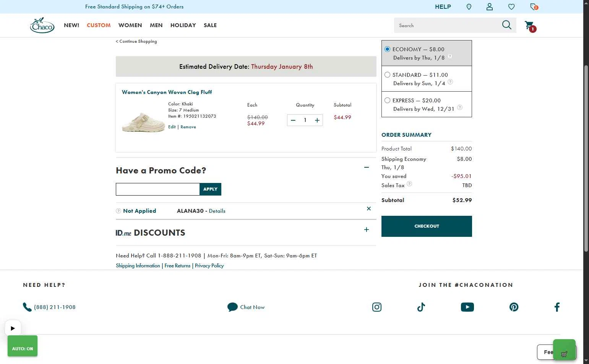Click the green cart extension button
This screenshot has height=364, width=589.
[564, 349]
